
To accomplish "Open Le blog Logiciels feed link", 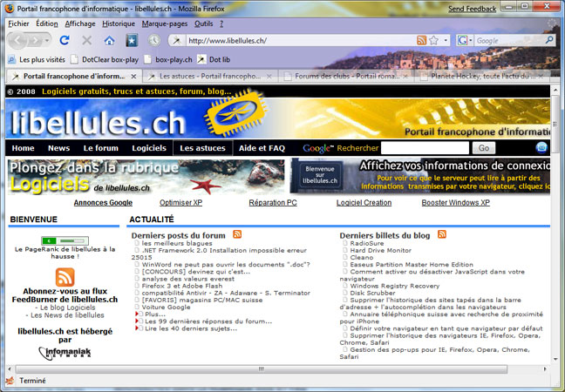I will pos(68,308).
